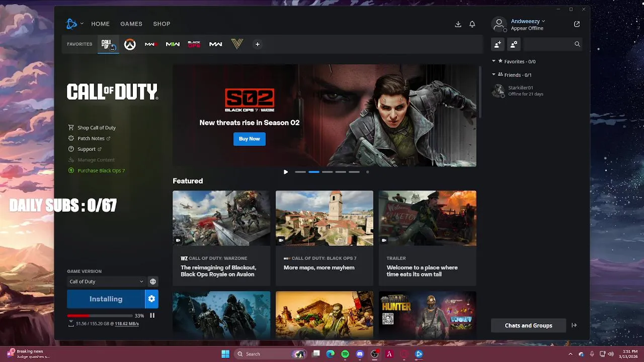Click the 118.62 MB/s download speed
The width and height of the screenshot is (644, 362).
pyautogui.click(x=127, y=324)
